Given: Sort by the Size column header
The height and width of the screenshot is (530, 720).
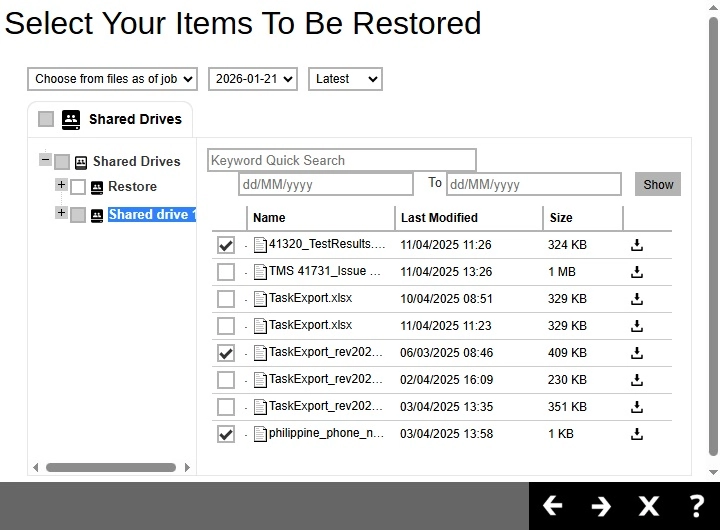Looking at the screenshot, I should pyautogui.click(x=561, y=218).
